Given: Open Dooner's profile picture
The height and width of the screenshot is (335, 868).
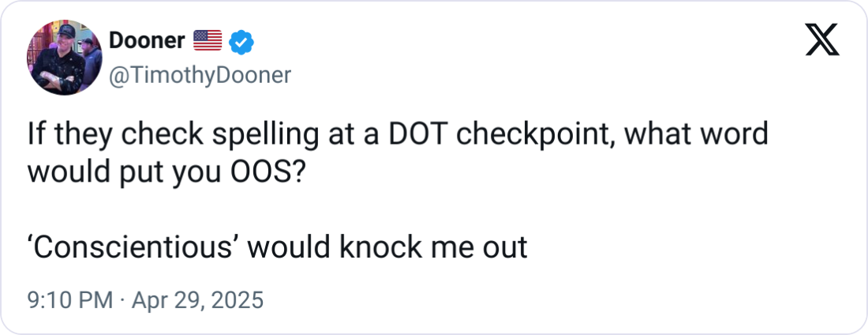Looking at the screenshot, I should pos(60,58).
